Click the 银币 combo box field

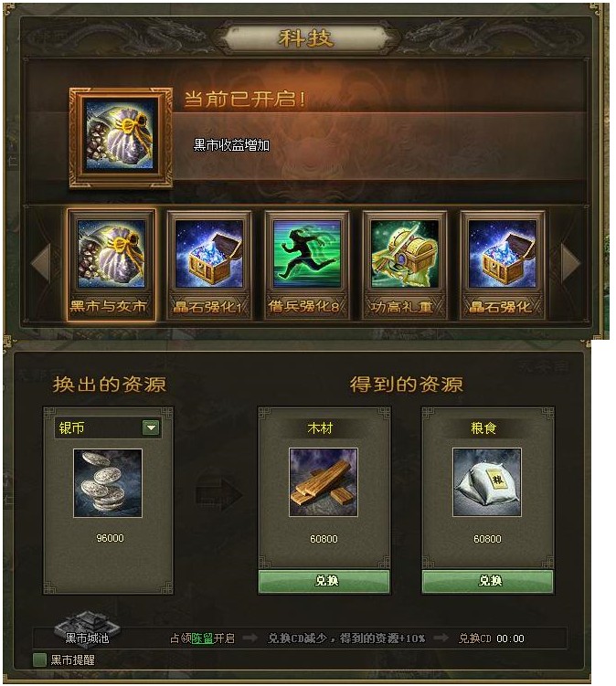[x=108, y=427]
